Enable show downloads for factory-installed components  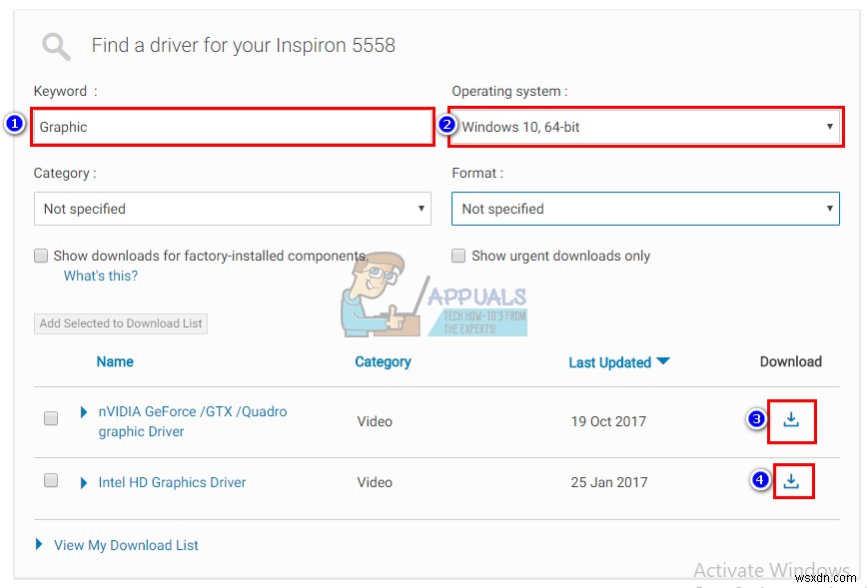41,256
